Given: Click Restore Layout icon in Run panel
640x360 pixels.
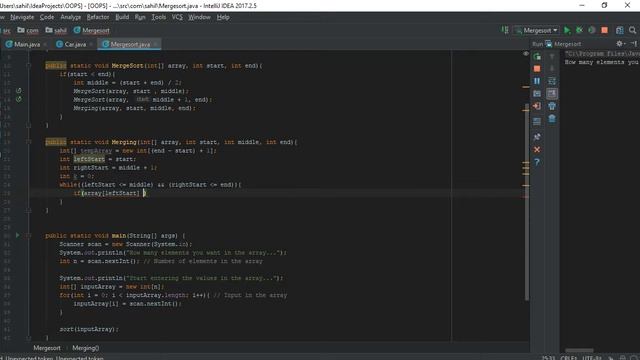Looking at the screenshot, I should coord(537,121).
